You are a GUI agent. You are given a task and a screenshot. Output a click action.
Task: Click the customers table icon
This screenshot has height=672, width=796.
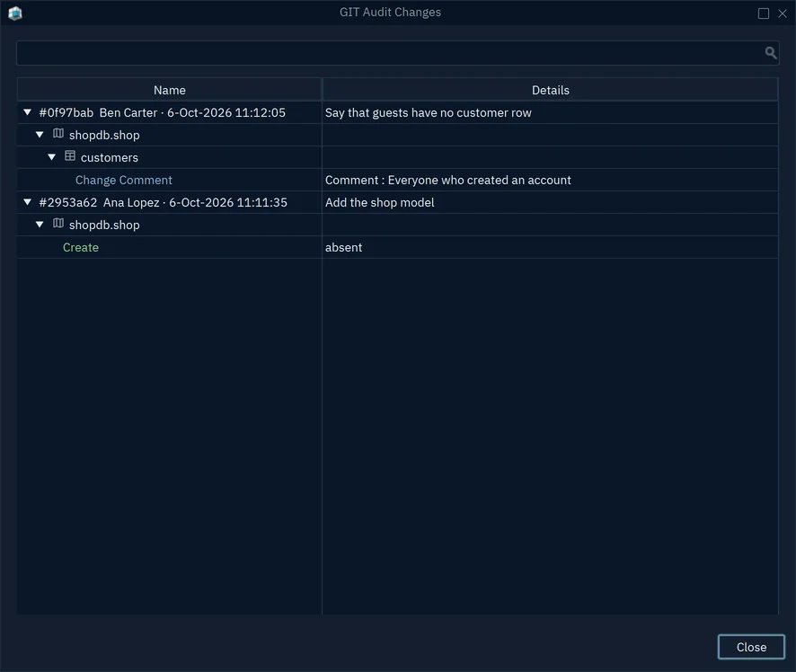coord(70,155)
